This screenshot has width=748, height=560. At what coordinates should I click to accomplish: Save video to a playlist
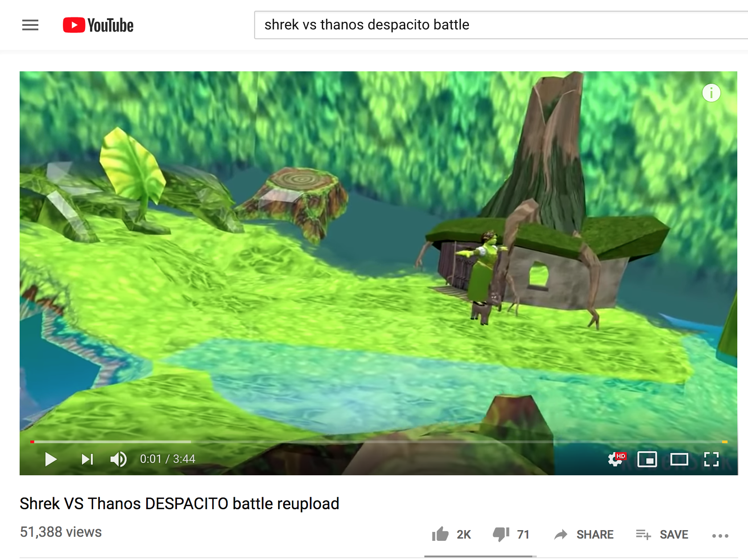click(662, 534)
